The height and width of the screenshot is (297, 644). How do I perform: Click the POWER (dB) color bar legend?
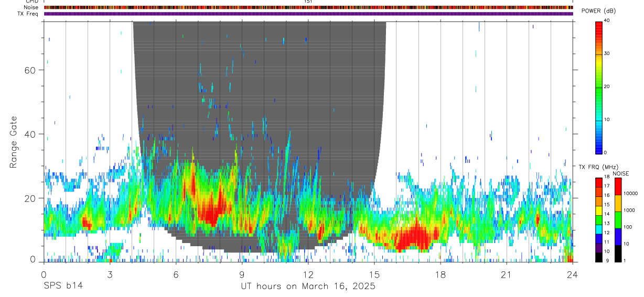point(599,86)
